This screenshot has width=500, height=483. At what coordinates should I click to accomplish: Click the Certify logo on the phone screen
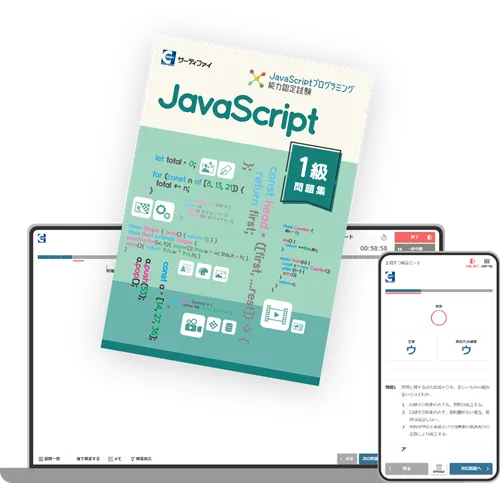[x=390, y=277]
